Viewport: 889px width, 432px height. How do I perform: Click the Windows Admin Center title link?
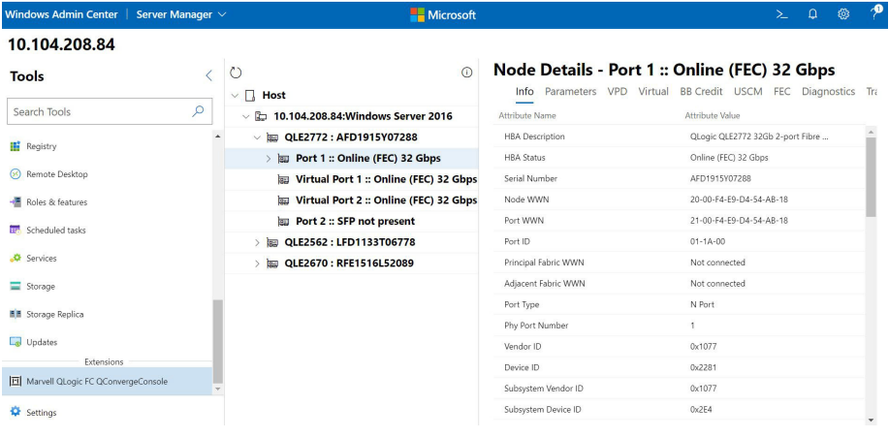point(62,15)
